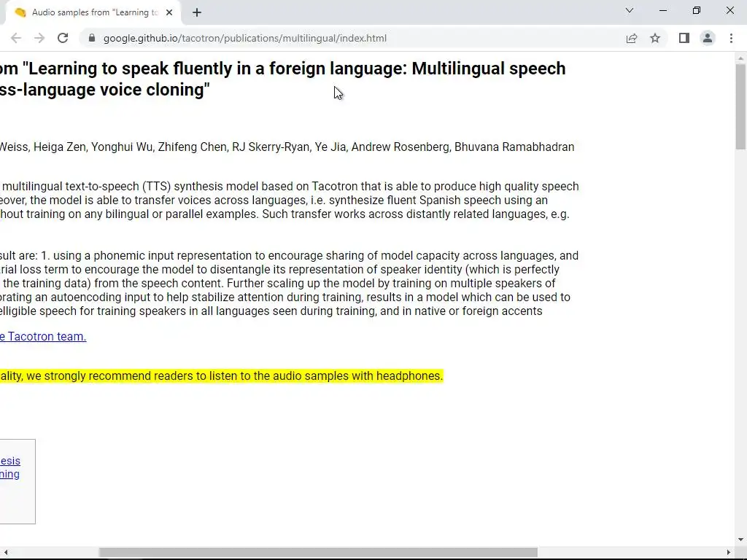747x560 pixels.
Task: Open the link ending in 'ning'
Action: coord(9,474)
